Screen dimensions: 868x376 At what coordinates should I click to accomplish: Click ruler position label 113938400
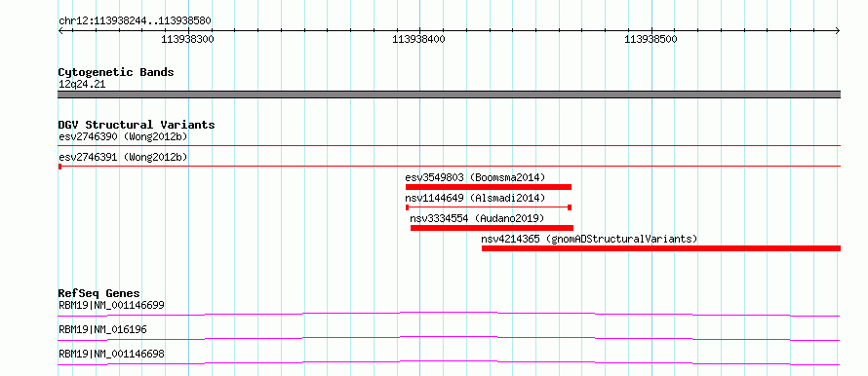coord(418,40)
